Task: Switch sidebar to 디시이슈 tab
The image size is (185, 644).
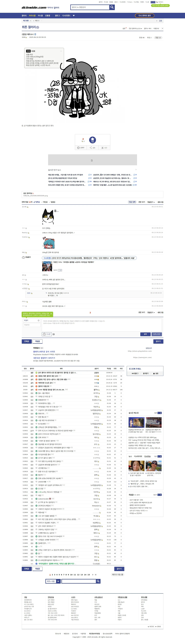Action: (x=147, y=456)
